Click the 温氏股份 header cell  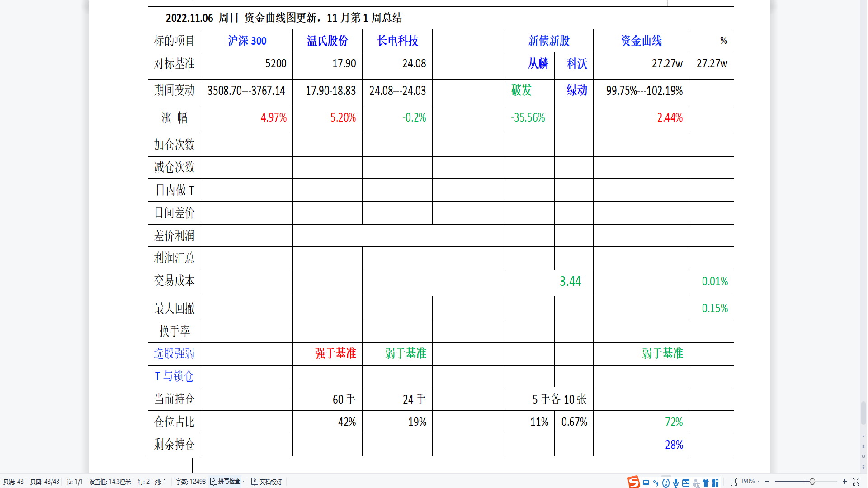[327, 41]
